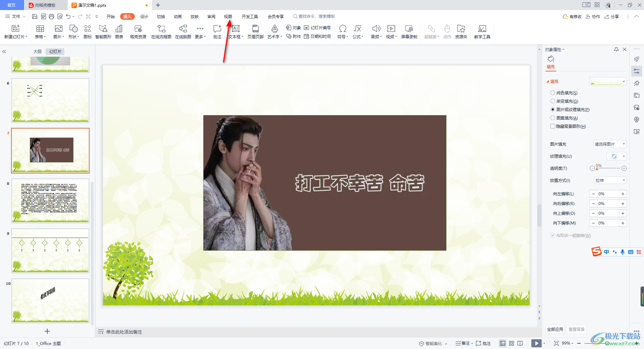The width and height of the screenshot is (644, 349).
Task: Open the View (视图) ribbon tab
Action: pyautogui.click(x=228, y=16)
